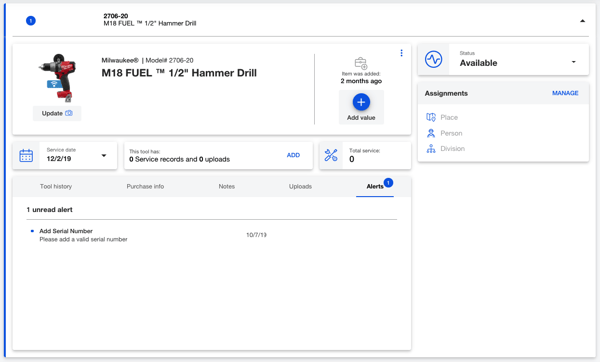Screen dimensions: 600x362
Task: Click the M18 FUEL Hammer Drill title
Action: [x=179, y=73]
